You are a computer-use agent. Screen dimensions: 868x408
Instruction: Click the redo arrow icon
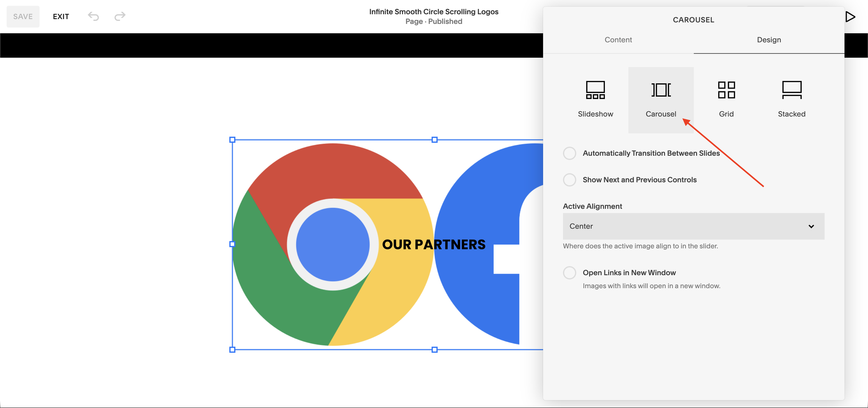tap(120, 16)
